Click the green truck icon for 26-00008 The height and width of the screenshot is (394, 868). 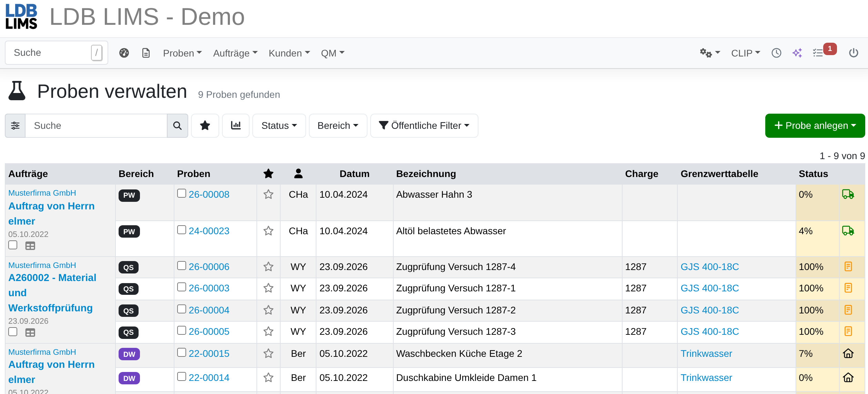click(x=848, y=195)
